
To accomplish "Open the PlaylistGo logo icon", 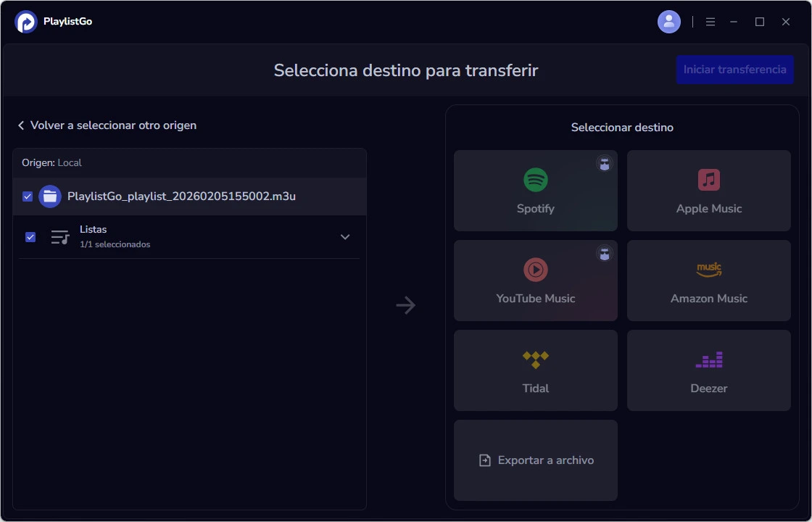I will point(25,21).
